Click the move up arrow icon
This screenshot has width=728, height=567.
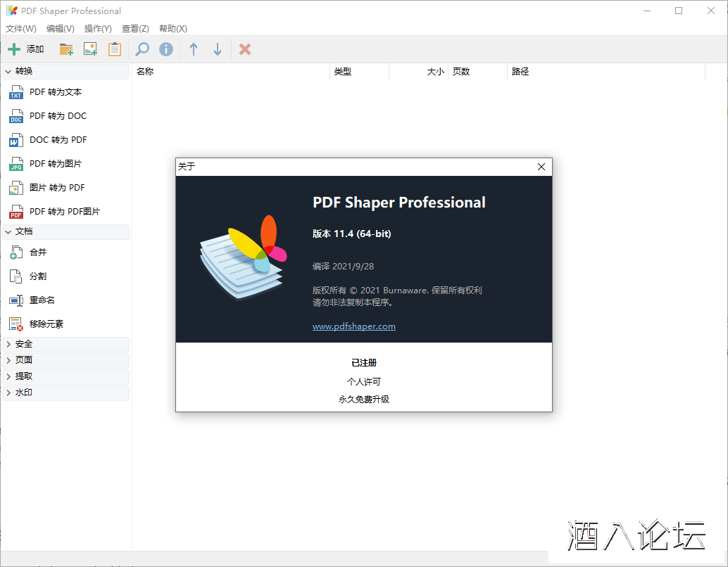[x=194, y=49]
